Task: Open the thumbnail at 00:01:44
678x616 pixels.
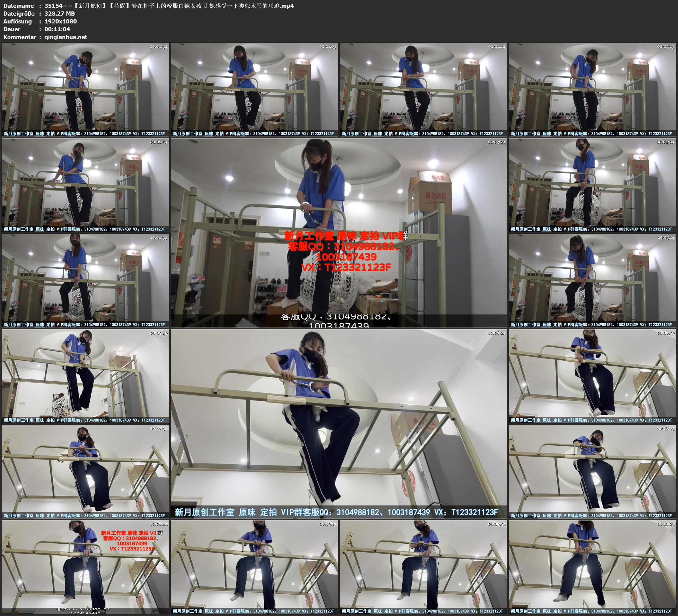Action: click(424, 89)
